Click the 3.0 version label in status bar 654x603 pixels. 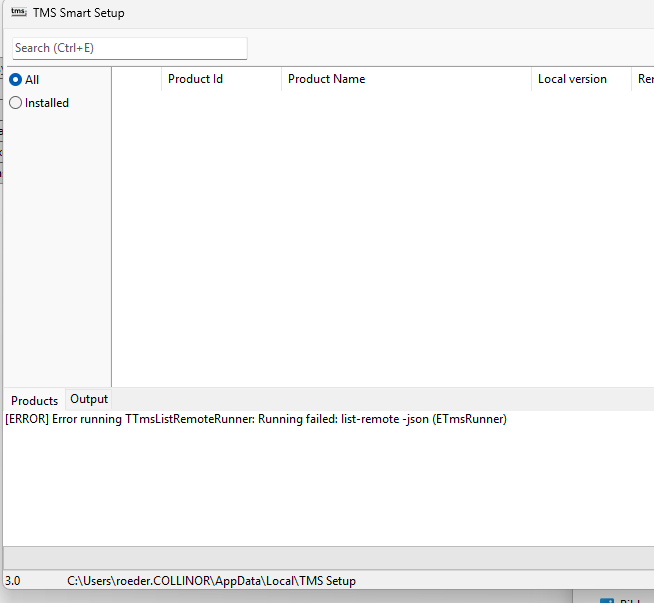[14, 580]
